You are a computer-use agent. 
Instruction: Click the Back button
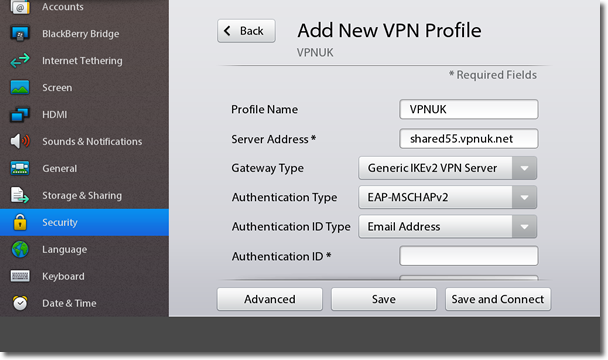coord(246,31)
